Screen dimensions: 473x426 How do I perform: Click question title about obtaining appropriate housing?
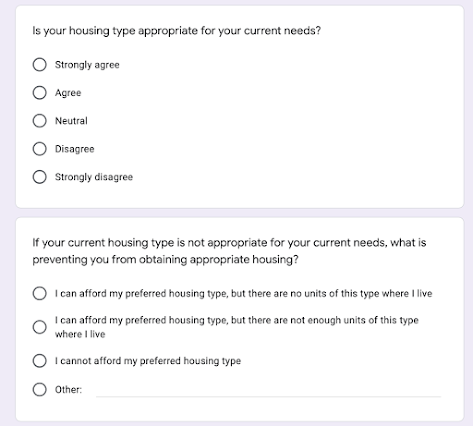[229, 251]
